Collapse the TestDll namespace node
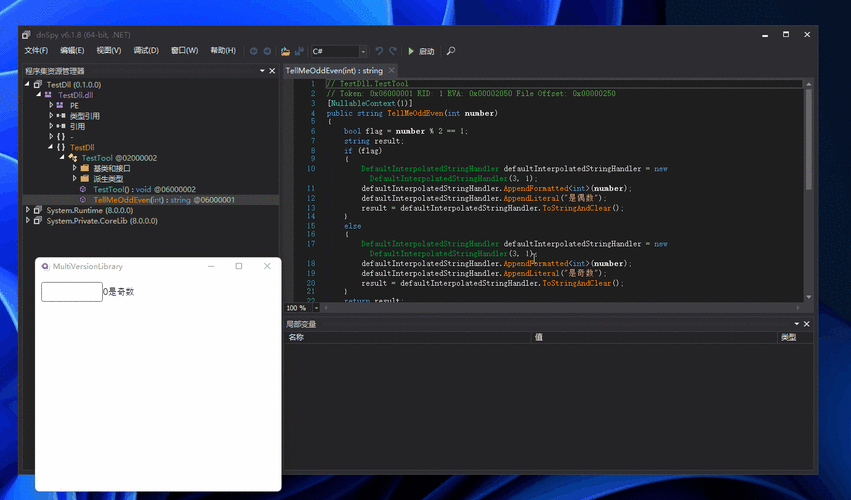The image size is (851, 500). coord(51,147)
